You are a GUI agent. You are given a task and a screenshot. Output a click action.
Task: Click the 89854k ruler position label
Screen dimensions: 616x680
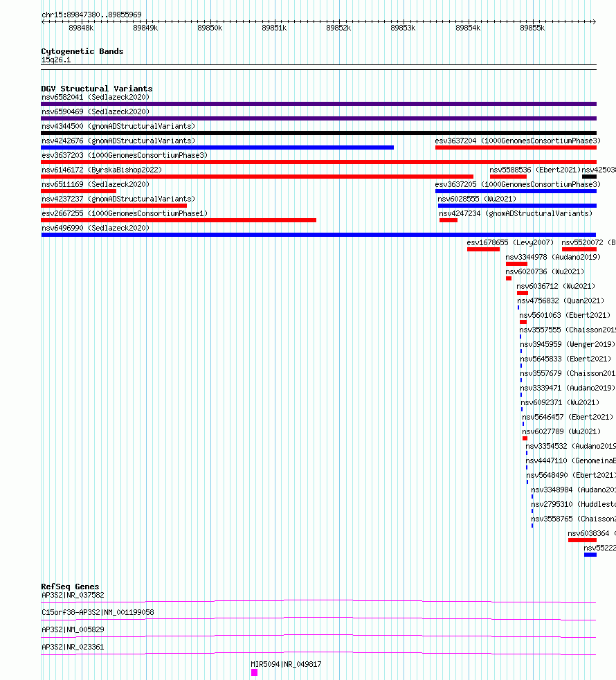468,28
